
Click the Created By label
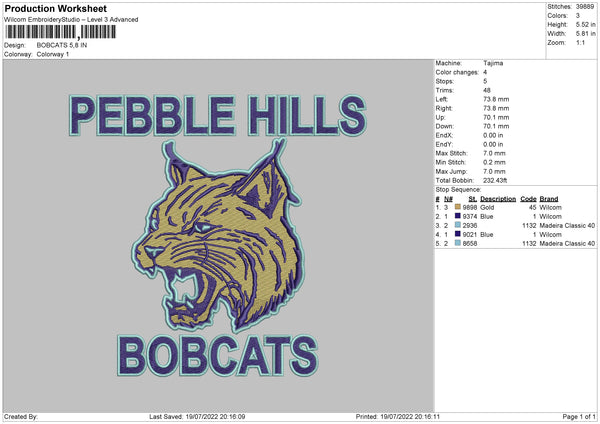[x=21, y=416]
